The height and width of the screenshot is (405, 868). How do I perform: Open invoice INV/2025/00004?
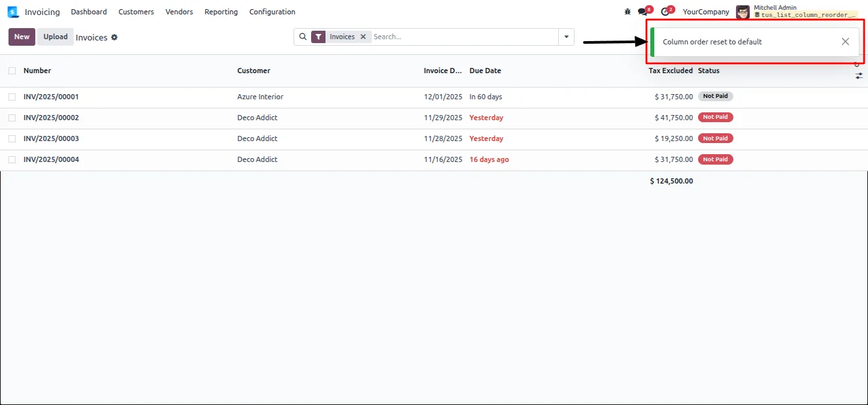(51, 159)
